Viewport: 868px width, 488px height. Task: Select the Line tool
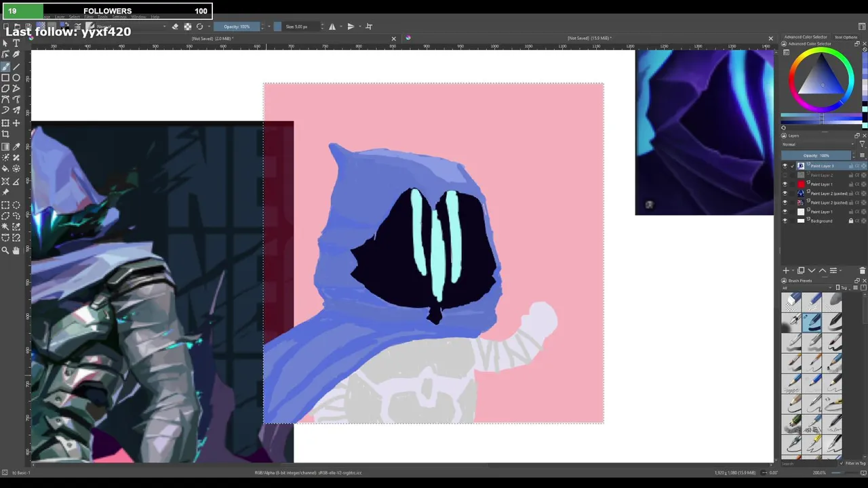coord(16,66)
